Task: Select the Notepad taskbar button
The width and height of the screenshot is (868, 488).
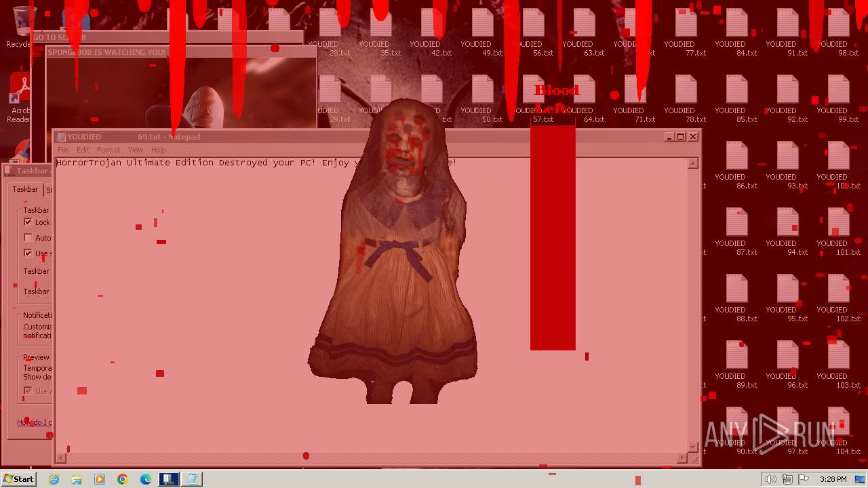Action: [x=192, y=479]
